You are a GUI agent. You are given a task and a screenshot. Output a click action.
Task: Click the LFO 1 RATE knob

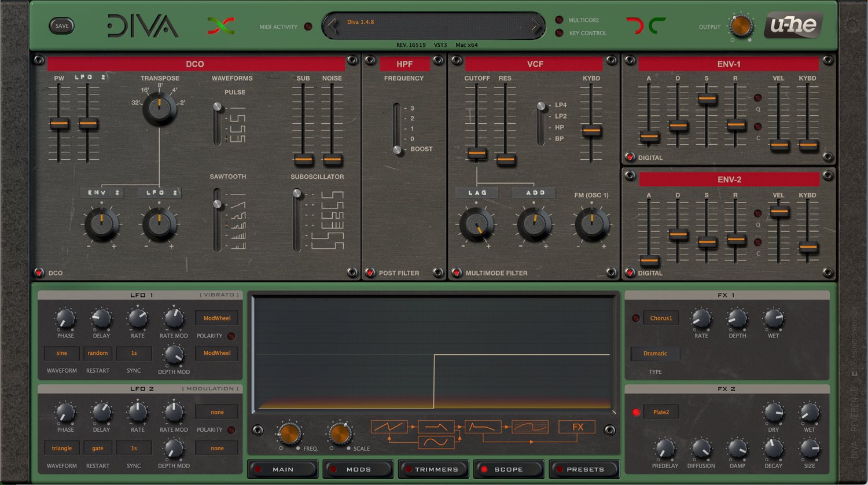(138, 318)
